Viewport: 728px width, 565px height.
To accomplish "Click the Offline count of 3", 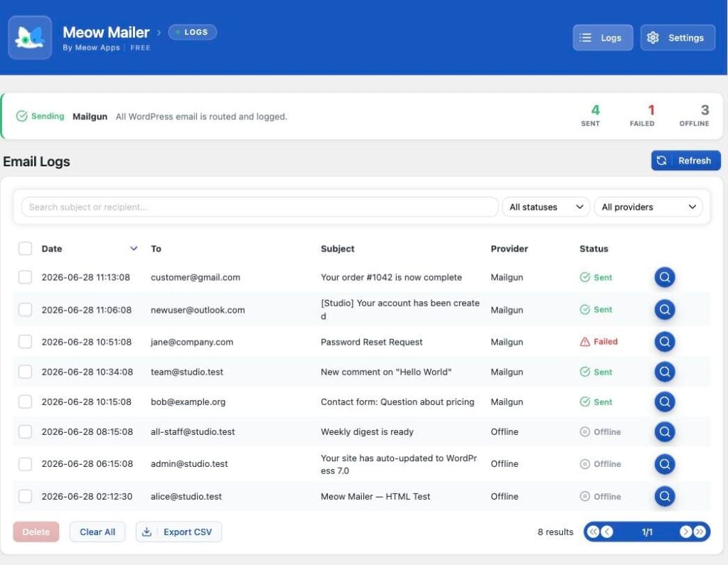I will coord(705,110).
